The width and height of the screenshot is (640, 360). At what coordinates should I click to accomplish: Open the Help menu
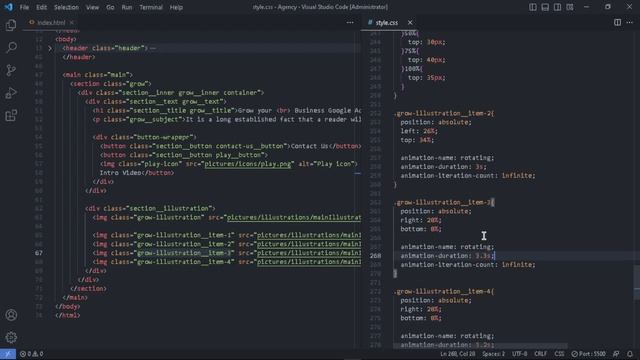click(x=176, y=7)
